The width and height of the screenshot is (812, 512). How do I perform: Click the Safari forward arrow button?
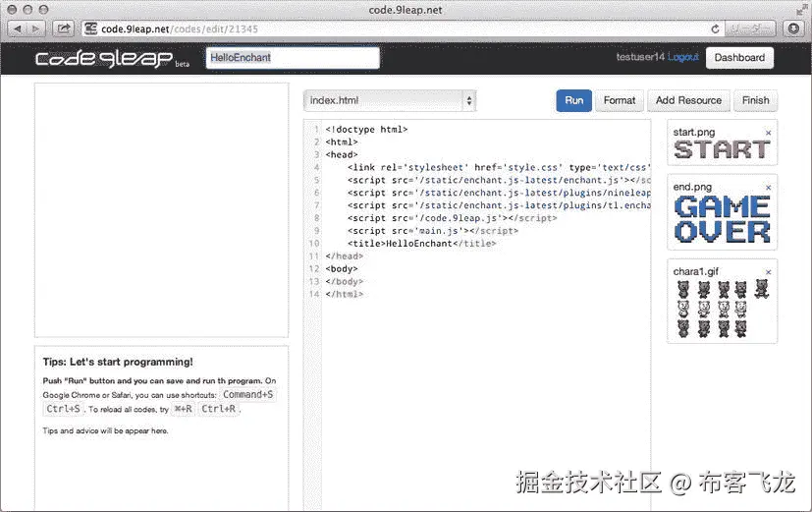click(35, 29)
